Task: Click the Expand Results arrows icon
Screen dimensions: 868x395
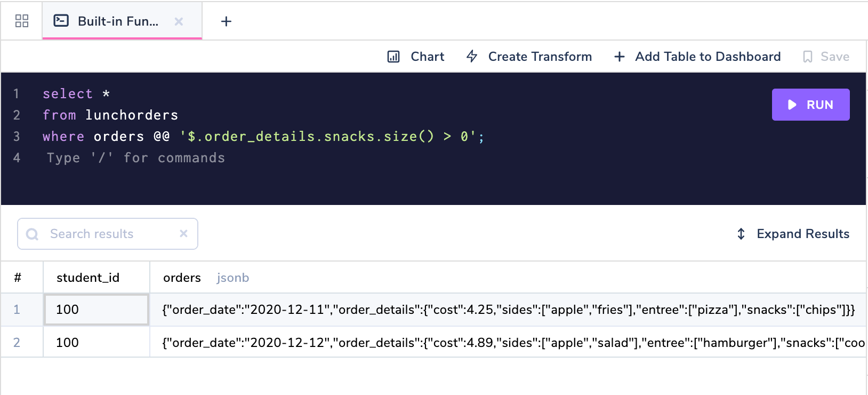Action: coord(741,234)
